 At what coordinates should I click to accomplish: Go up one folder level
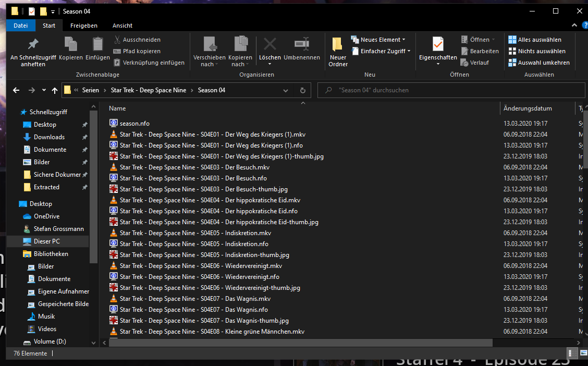coord(55,90)
